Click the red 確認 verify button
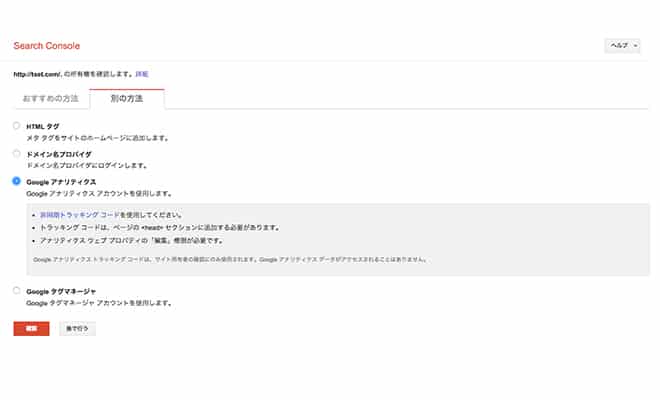The image size is (660, 400). point(32,328)
